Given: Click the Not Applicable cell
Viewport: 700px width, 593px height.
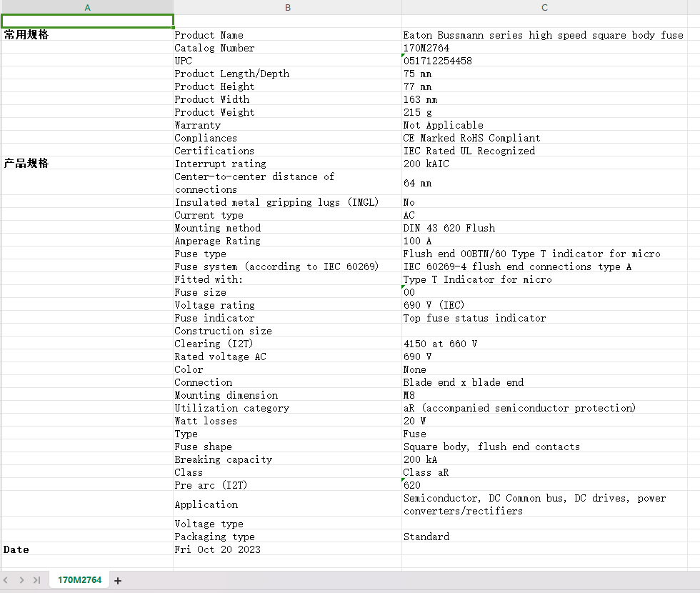Looking at the screenshot, I should click(x=544, y=125).
